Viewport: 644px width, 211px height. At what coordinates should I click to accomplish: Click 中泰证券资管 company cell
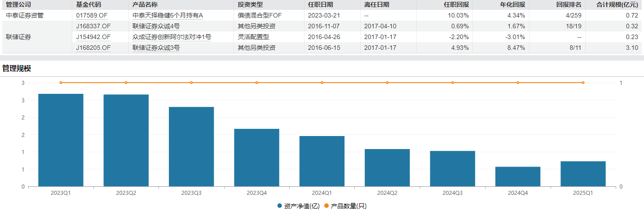click(24, 15)
